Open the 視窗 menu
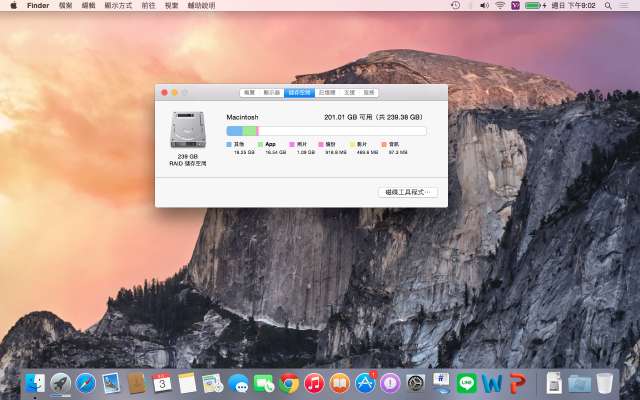 [171, 5]
